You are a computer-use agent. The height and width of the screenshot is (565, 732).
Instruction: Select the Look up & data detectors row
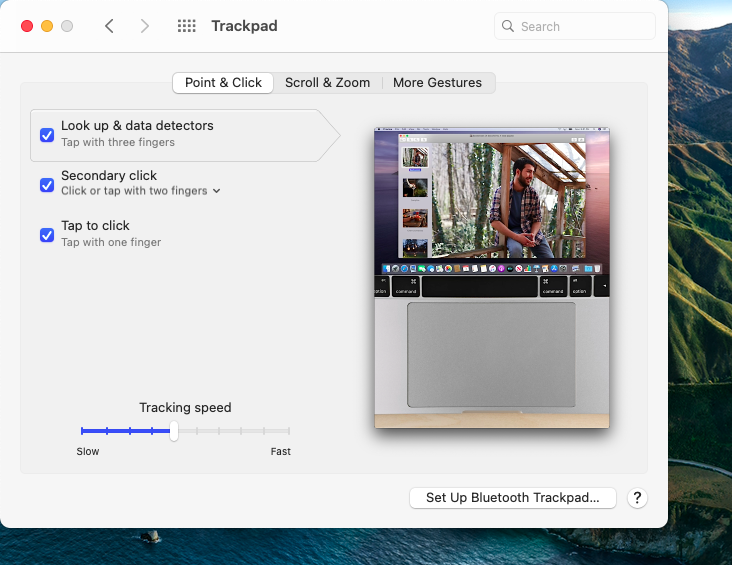click(x=185, y=135)
